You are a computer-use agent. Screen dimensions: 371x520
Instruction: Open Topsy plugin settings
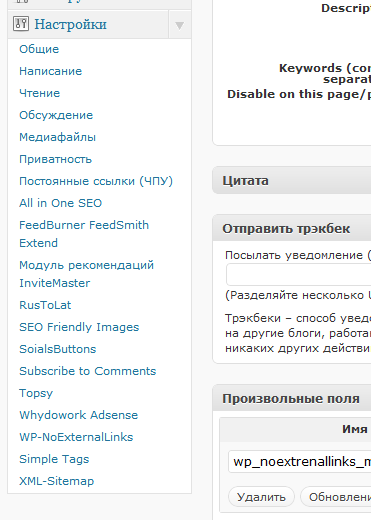click(x=36, y=393)
